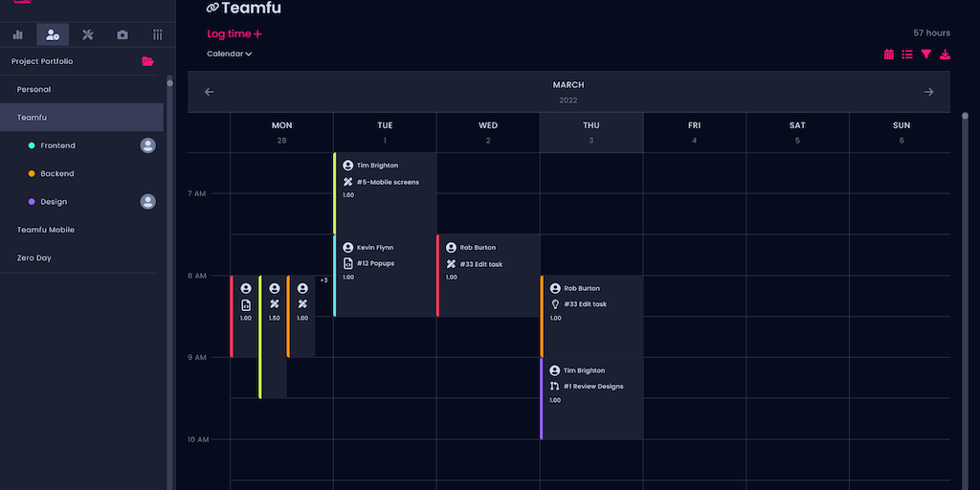Open the filter funnel icon
This screenshot has width=980, height=490.
(x=926, y=55)
